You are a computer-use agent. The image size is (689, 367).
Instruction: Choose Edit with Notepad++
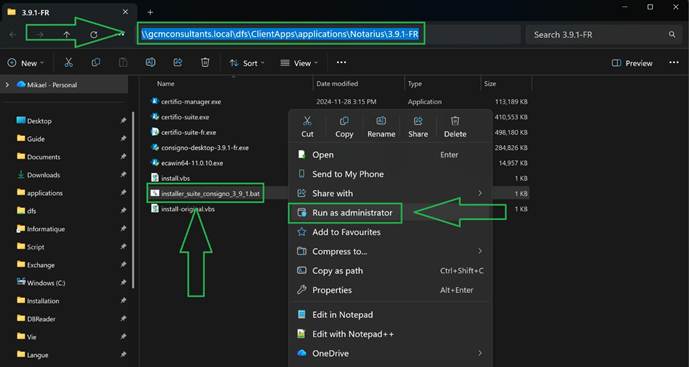click(x=390, y=334)
